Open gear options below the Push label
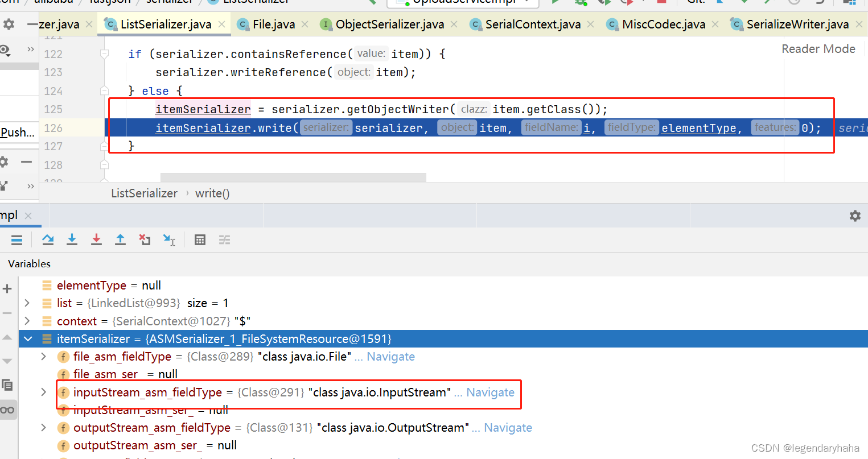 (x=4, y=162)
